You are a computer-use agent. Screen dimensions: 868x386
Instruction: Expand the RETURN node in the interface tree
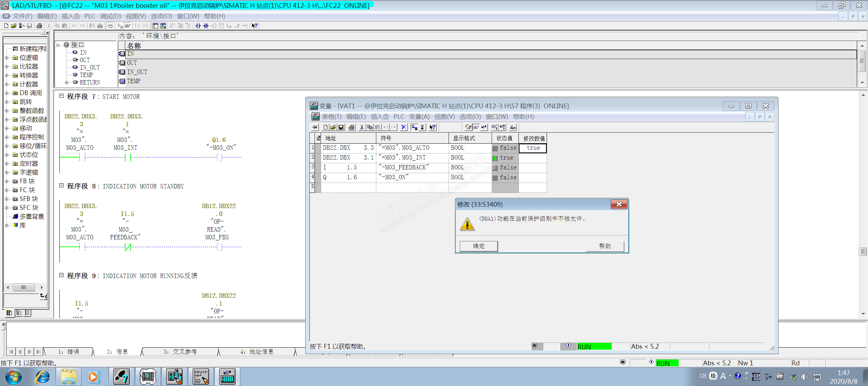[67, 82]
